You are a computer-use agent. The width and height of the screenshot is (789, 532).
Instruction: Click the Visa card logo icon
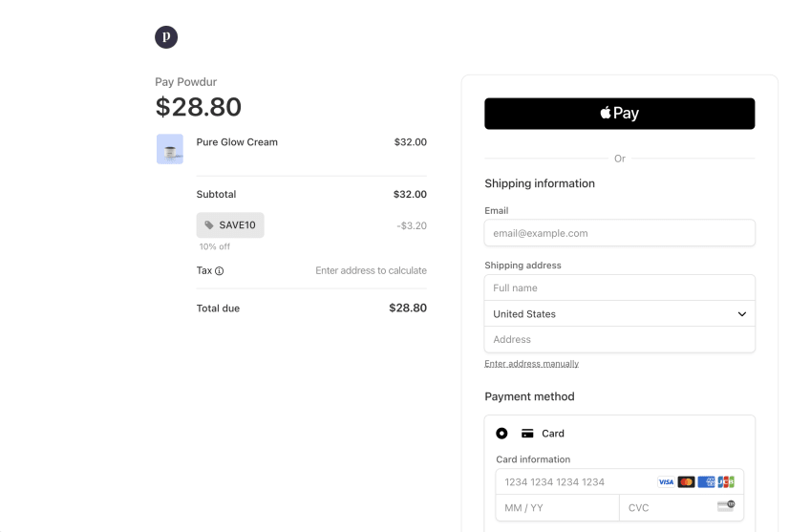666,482
